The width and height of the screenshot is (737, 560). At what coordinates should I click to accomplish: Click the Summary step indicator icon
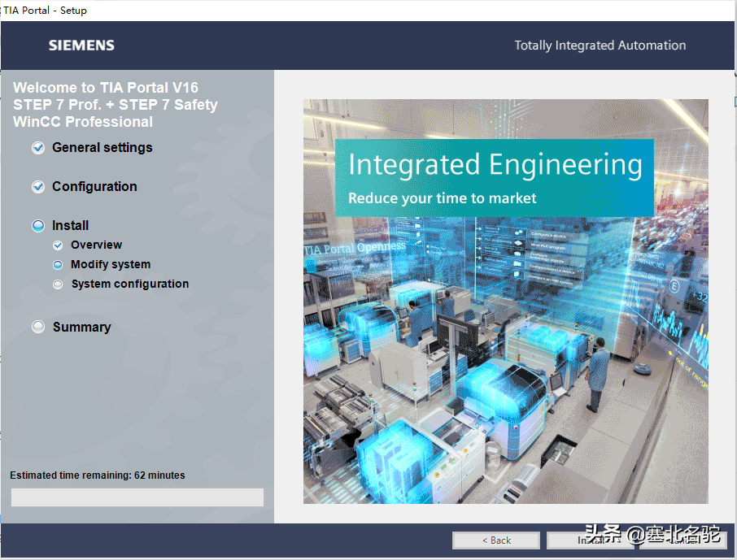[38, 327]
